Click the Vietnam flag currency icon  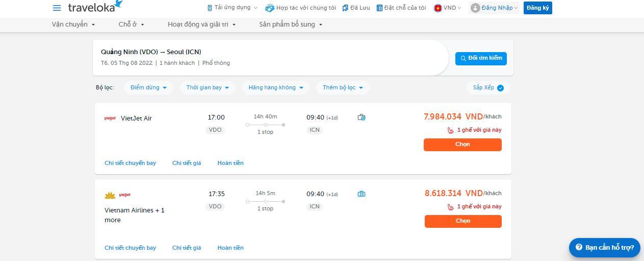click(437, 8)
